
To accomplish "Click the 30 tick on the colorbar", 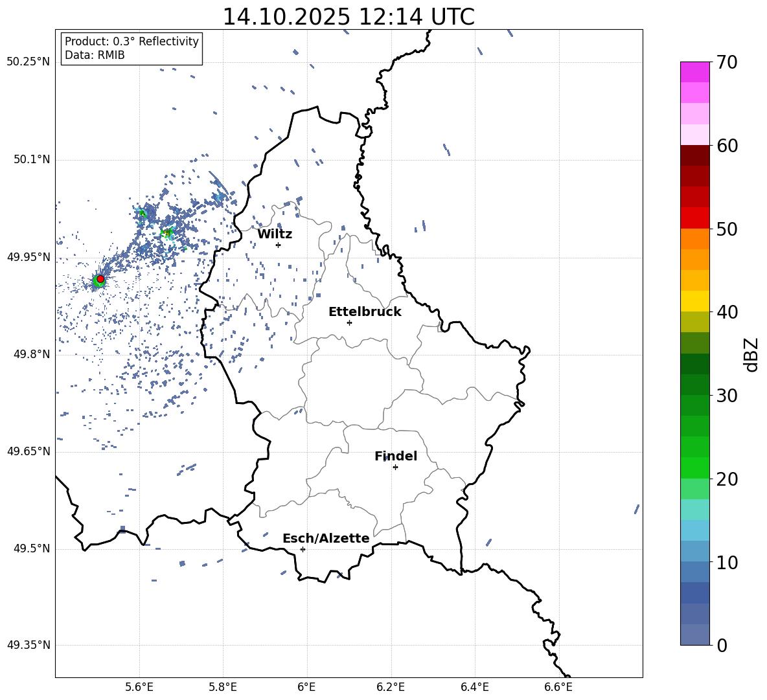I will 727,396.
